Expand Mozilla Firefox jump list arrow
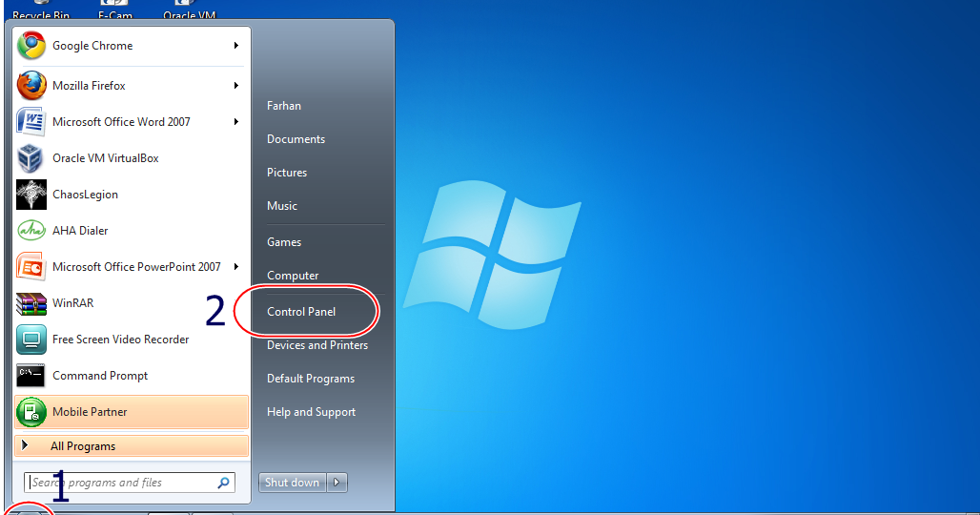980x515 pixels. (x=236, y=86)
